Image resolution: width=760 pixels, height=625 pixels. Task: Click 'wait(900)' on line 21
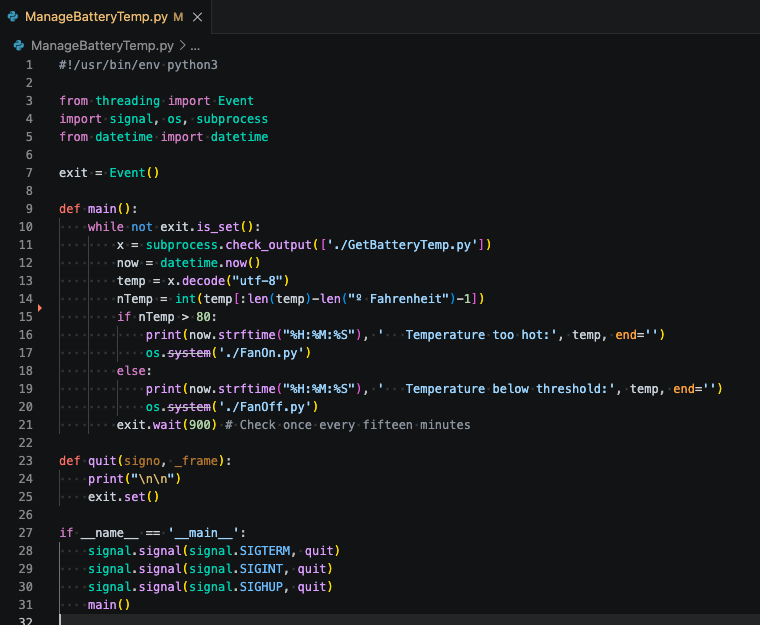coord(185,425)
